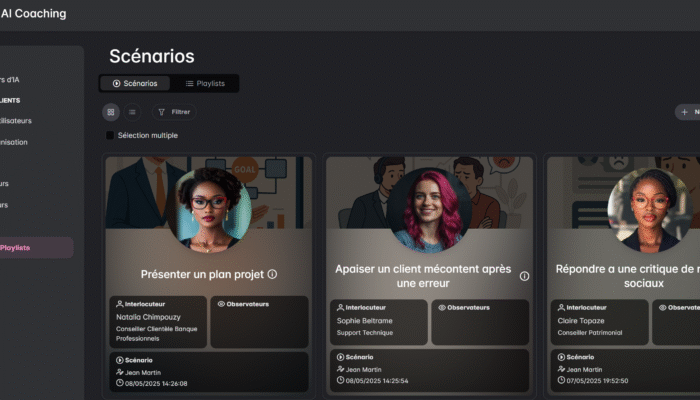This screenshot has width=700, height=400.
Task: Click the Observateurs panel on Sophie Beltrame card
Action: [480, 322]
